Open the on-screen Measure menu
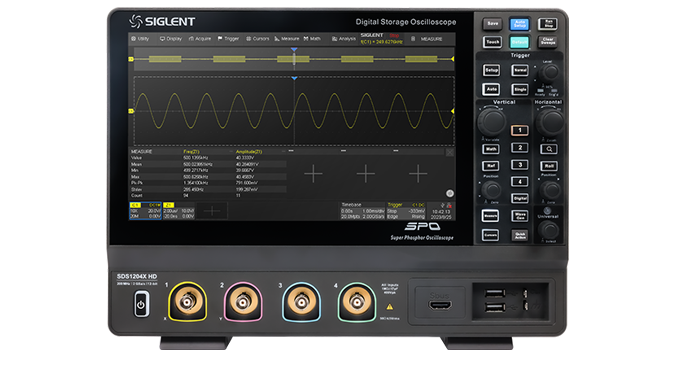 [287, 39]
